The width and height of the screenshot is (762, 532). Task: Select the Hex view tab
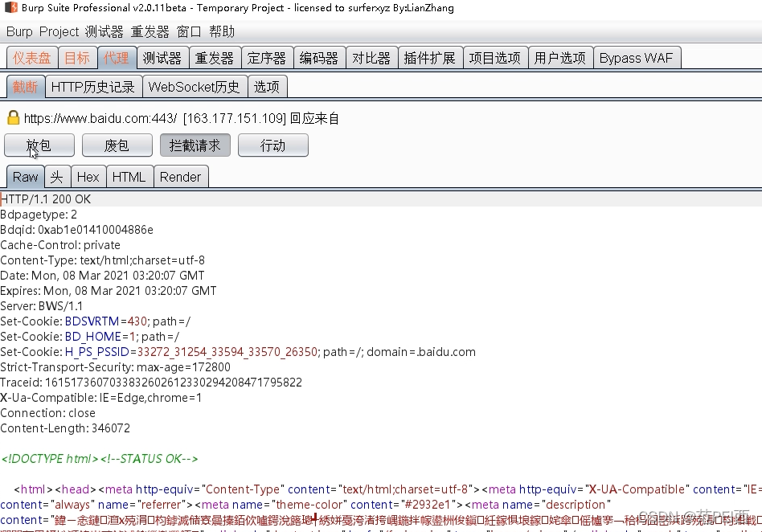tap(88, 177)
